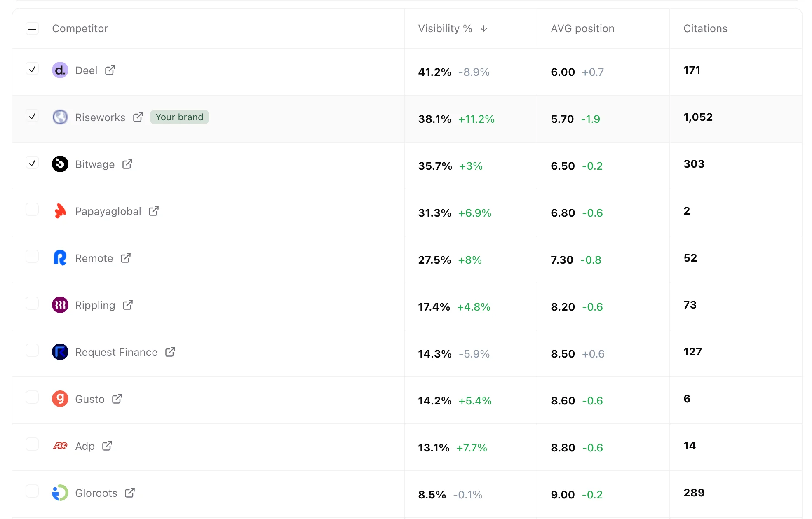Viewport: 812px width, 519px height.
Task: Click the Gusto logo icon
Action: point(60,399)
